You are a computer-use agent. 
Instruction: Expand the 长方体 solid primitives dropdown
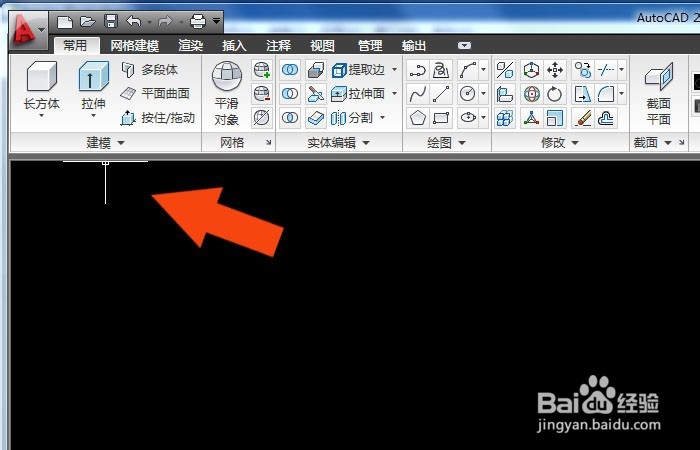(x=42, y=116)
